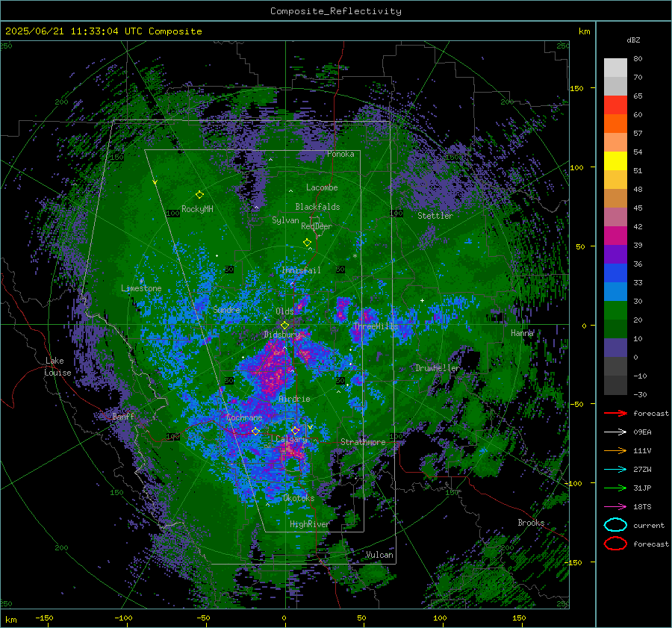The height and width of the screenshot is (628, 672).
Task: Click the Composite_Reflectivity title
Action: point(336,11)
